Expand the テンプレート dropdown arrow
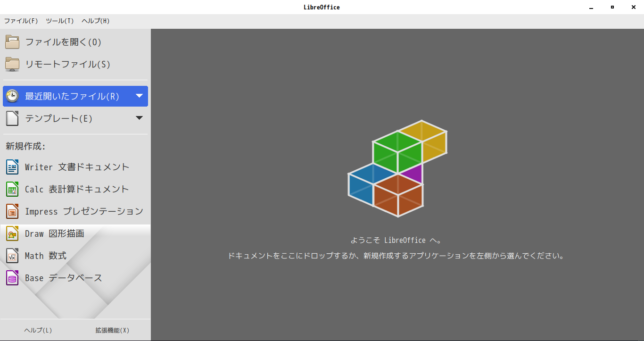The height and width of the screenshot is (341, 644). point(139,118)
